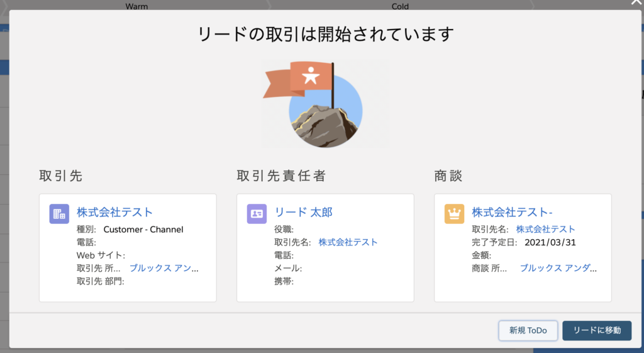
Task: Click the 金額 field label
Action: point(481,255)
